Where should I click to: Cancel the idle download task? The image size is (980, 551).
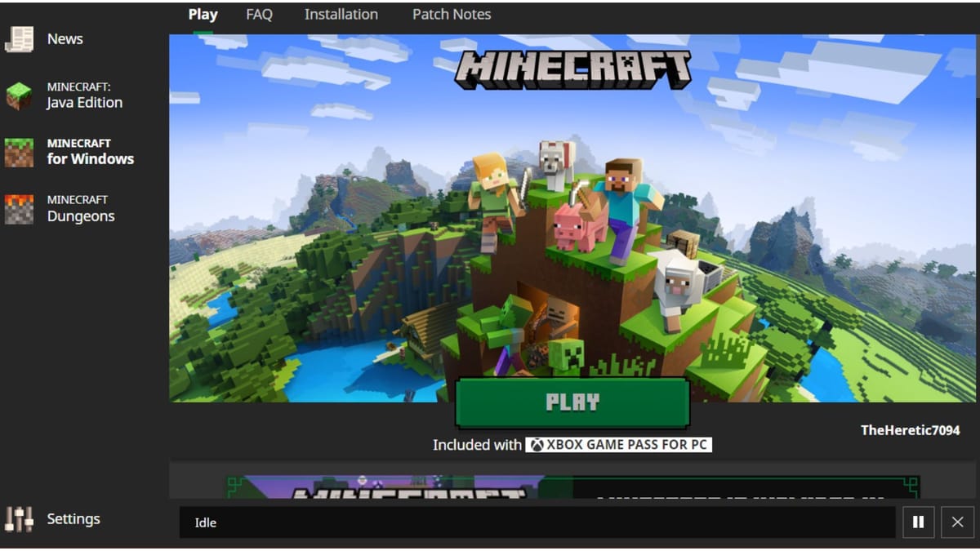click(956, 522)
